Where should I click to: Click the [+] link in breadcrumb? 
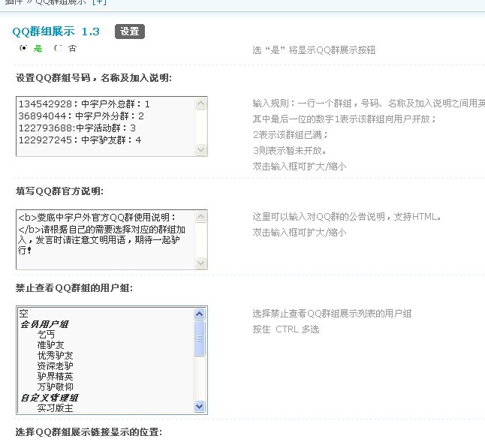99,2
